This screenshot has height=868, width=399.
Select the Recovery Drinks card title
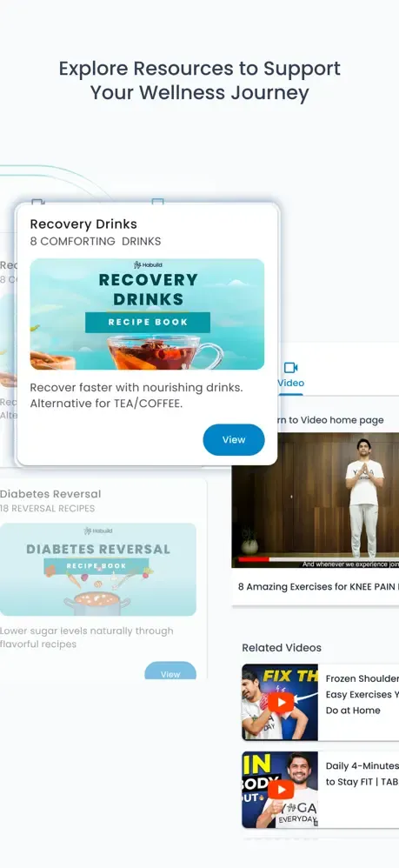click(x=83, y=224)
